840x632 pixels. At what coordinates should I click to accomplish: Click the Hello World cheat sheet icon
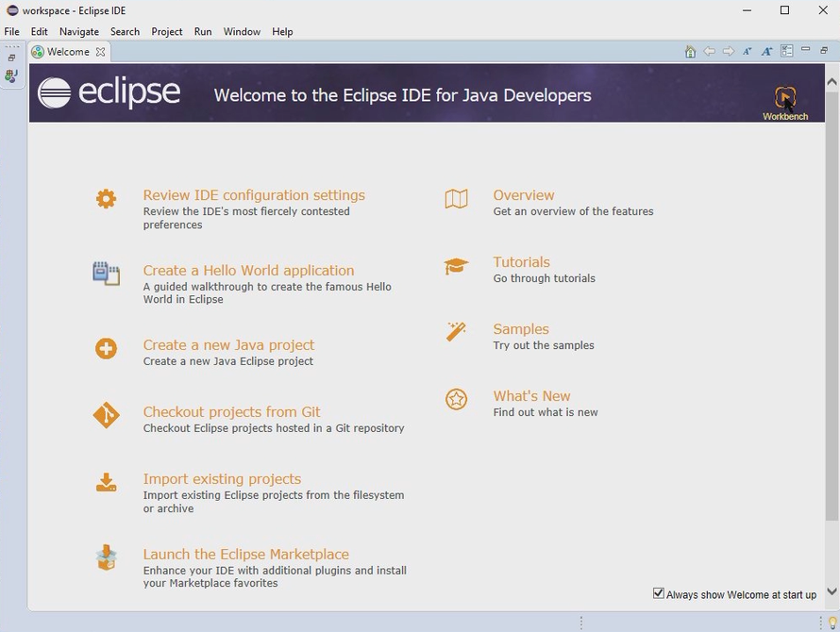click(106, 274)
